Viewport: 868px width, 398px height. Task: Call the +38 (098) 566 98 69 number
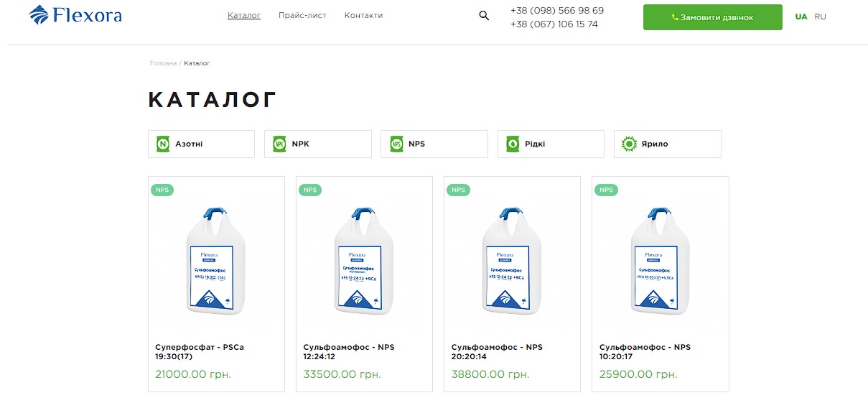point(557,11)
